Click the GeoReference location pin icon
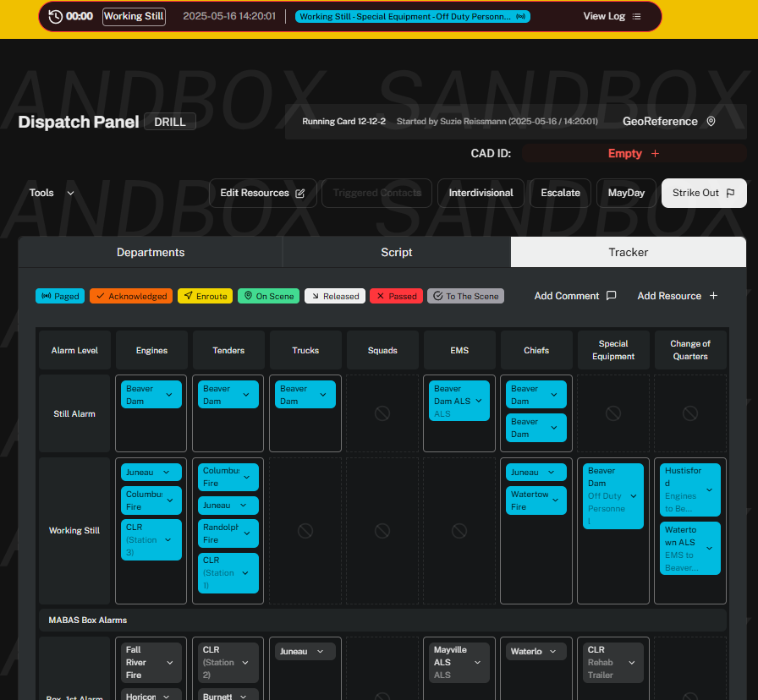Viewport: 758px width, 700px height. (711, 121)
